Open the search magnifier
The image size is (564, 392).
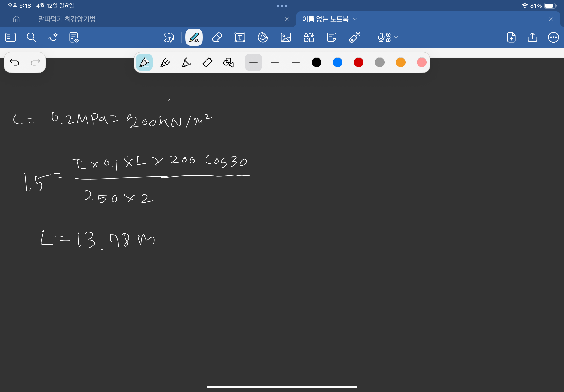(32, 38)
